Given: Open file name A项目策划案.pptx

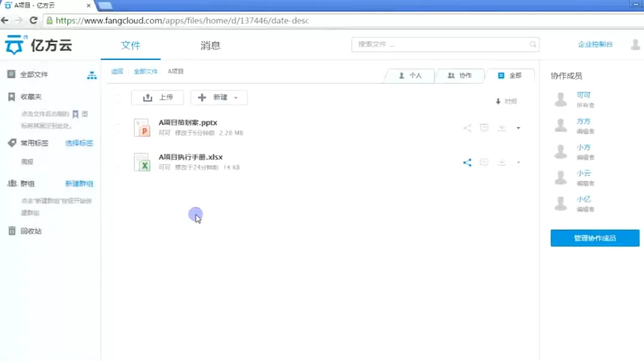Looking at the screenshot, I should coord(188,123).
